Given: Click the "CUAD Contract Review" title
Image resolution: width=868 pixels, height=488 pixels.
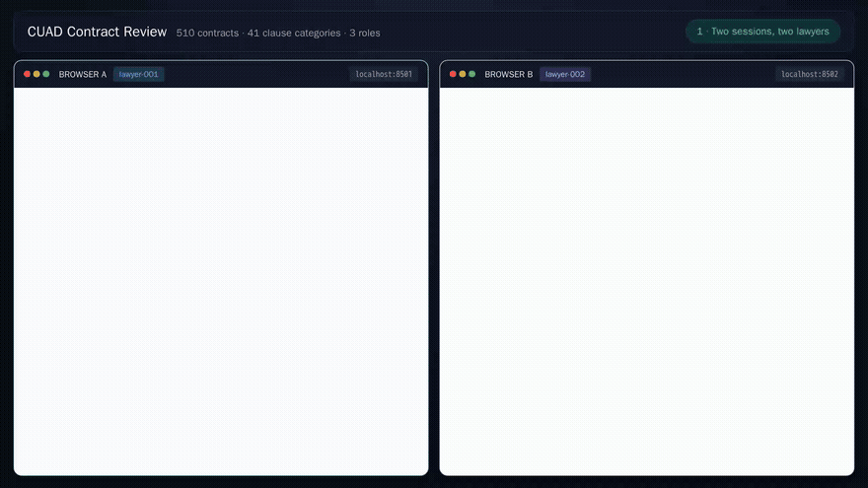Looking at the screenshot, I should tap(97, 33).
